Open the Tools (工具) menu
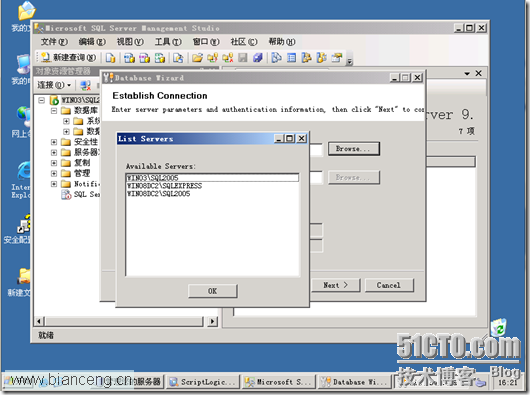This screenshot has width=530, height=395. click(x=168, y=42)
